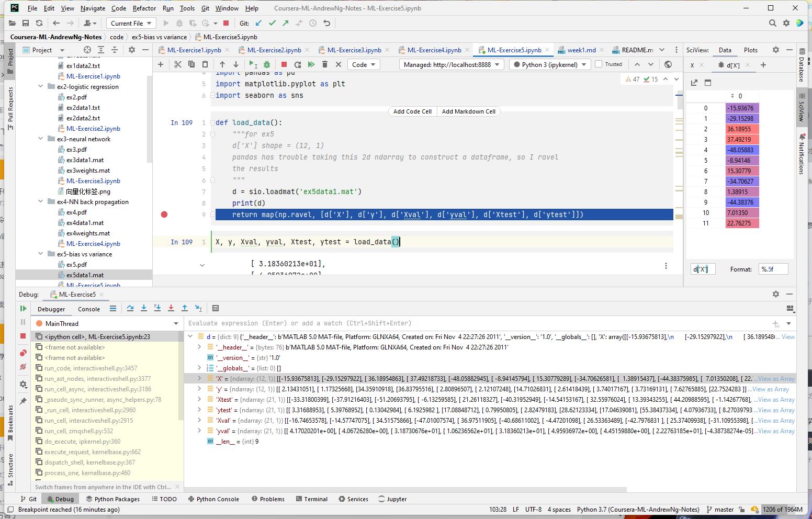
Task: Step into in debugger toolbar
Action: (144, 309)
